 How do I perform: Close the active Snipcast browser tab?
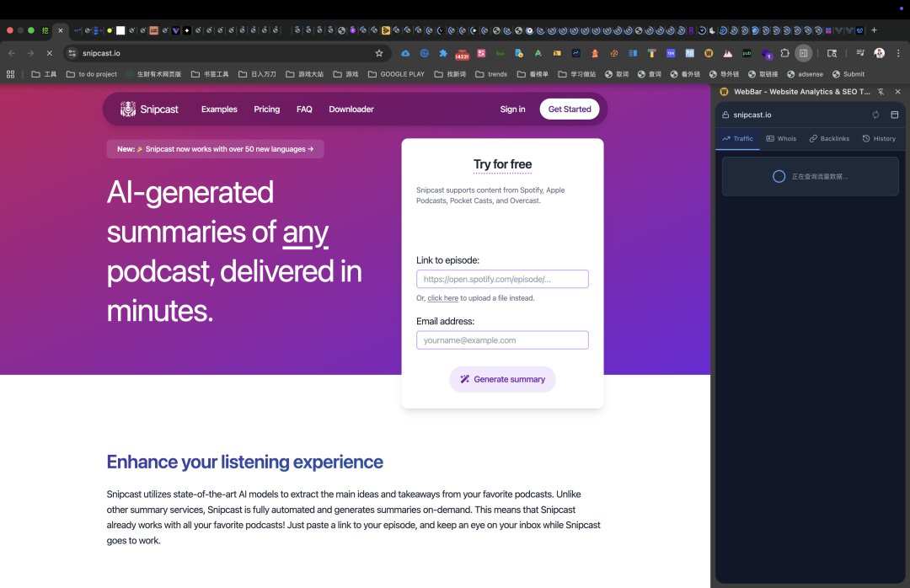click(61, 30)
